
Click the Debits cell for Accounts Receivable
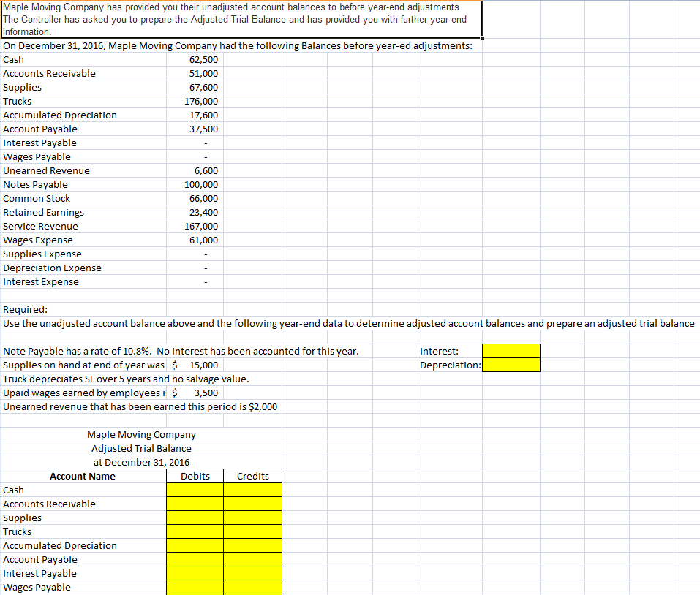(x=195, y=504)
